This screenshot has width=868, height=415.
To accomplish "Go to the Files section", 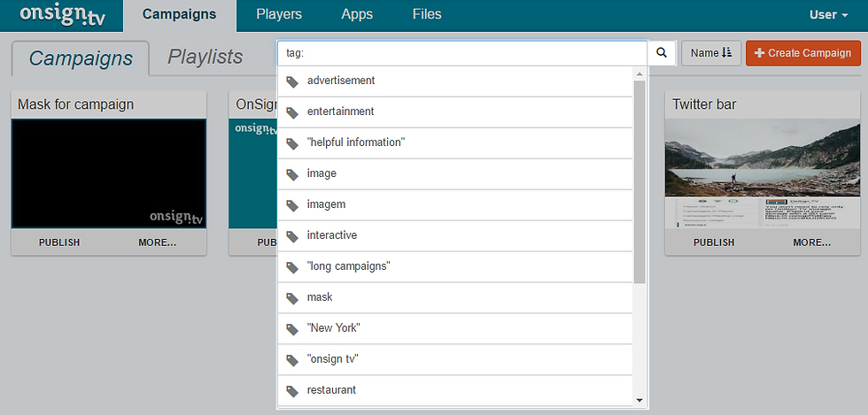I will click(x=427, y=15).
